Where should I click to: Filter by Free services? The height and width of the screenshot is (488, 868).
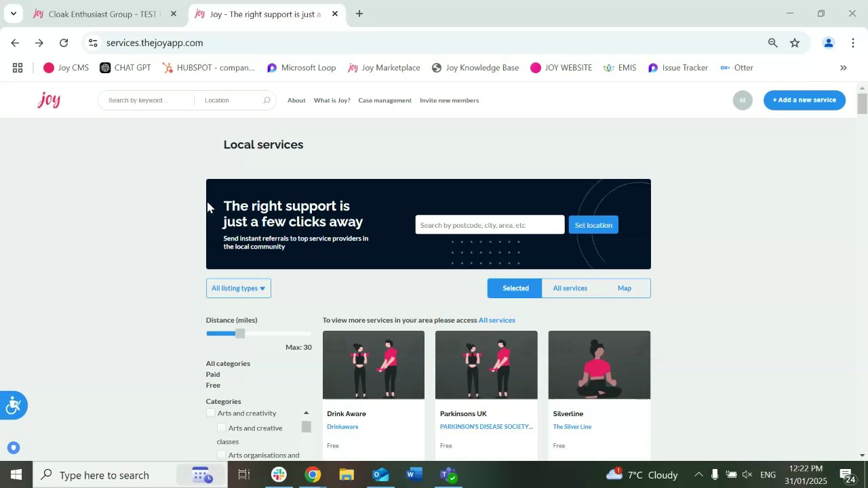point(213,385)
